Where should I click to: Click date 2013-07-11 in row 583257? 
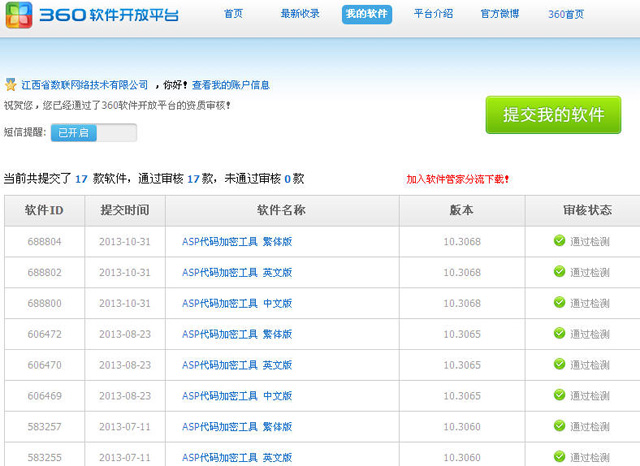coord(125,427)
